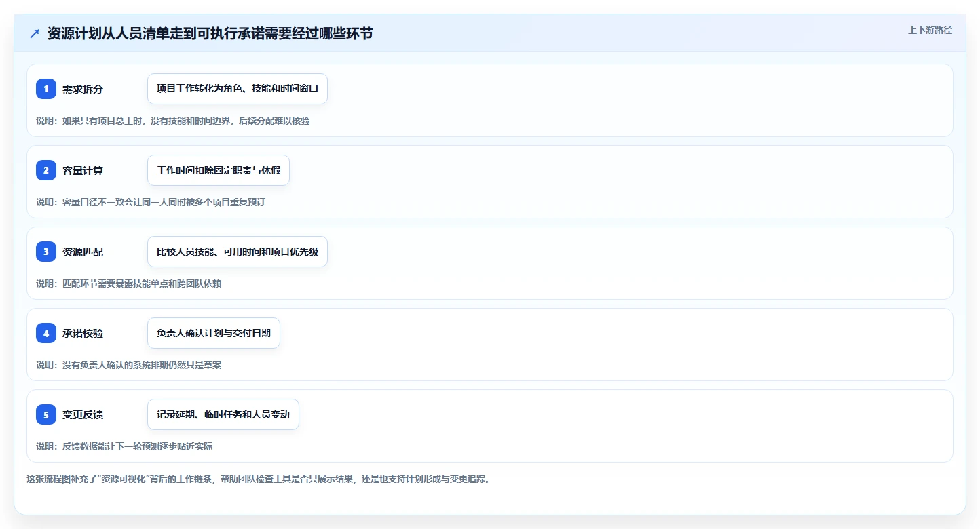The image size is (980, 529).
Task: Click the note 匹配环节需要暴露技能单点和跨团队依赖
Action: click(x=129, y=283)
